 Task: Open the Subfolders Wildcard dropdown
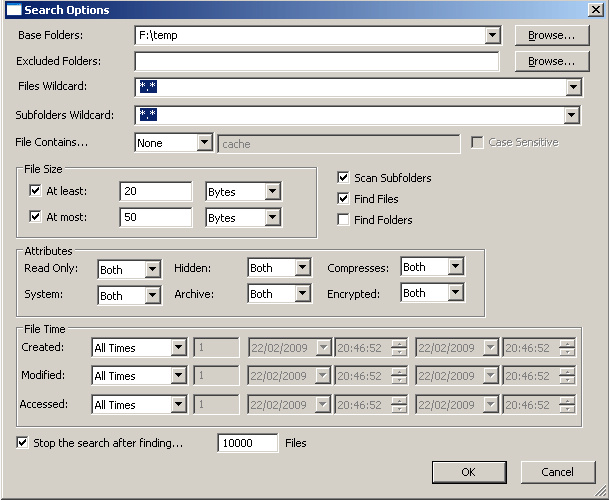[571, 115]
